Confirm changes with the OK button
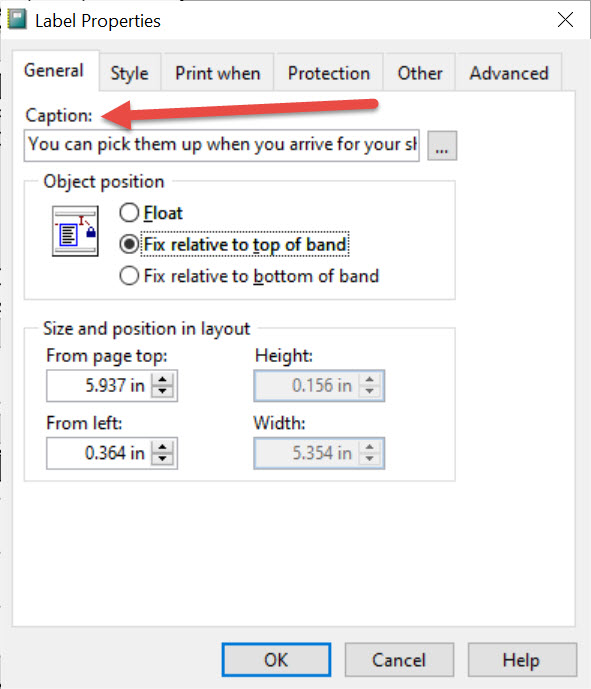 tap(276, 660)
